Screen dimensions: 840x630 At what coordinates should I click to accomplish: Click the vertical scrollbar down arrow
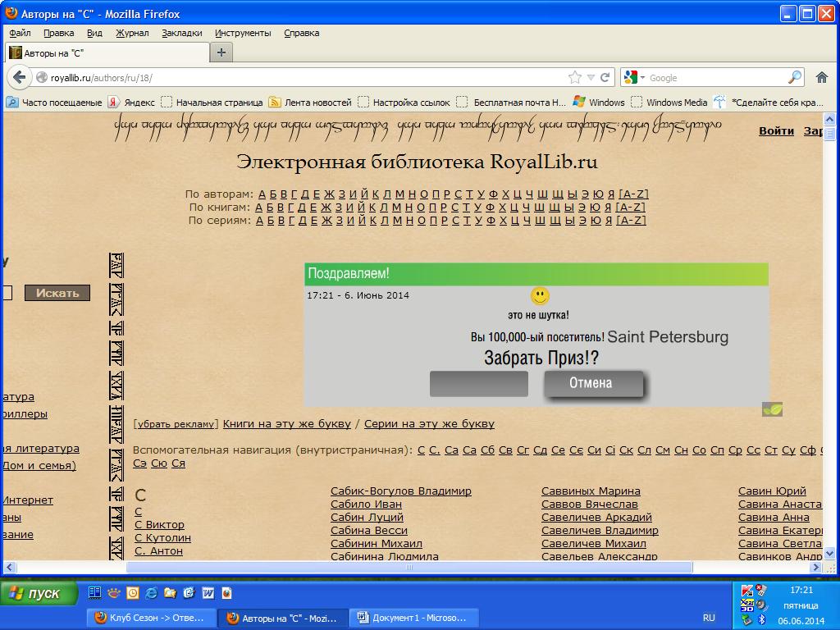pyautogui.click(x=829, y=554)
